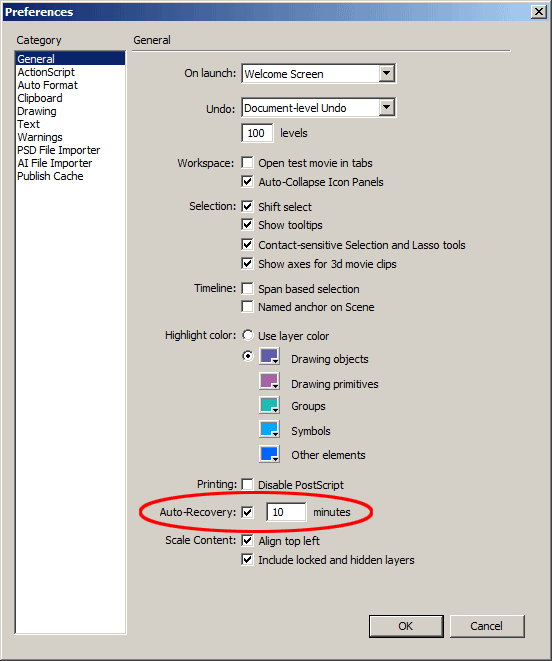Check Disable PostScript option

[248, 484]
